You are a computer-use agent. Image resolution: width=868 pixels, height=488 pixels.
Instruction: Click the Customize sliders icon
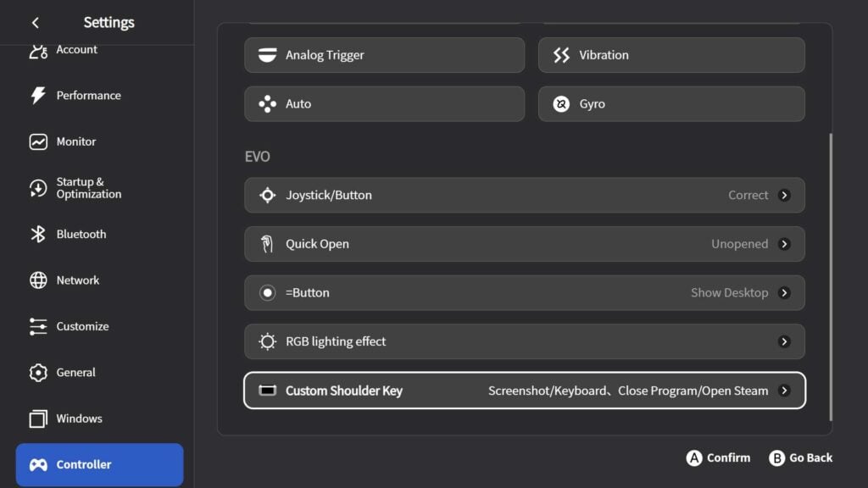click(x=37, y=326)
